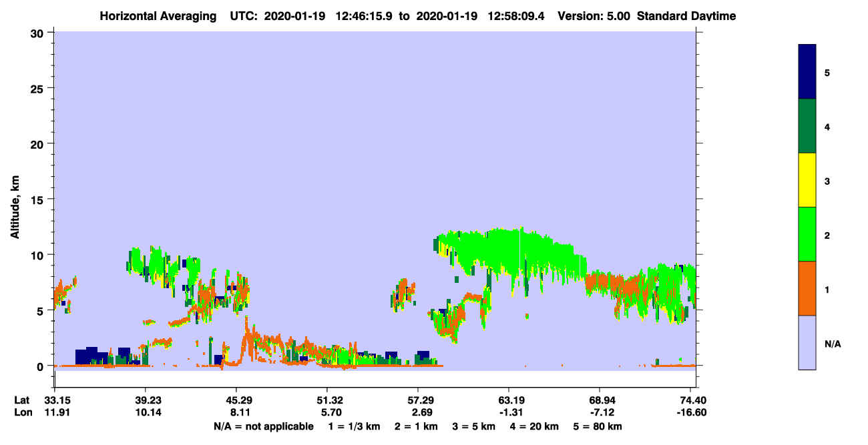
Task: Click longitude value -16.60
Action: click(x=692, y=412)
